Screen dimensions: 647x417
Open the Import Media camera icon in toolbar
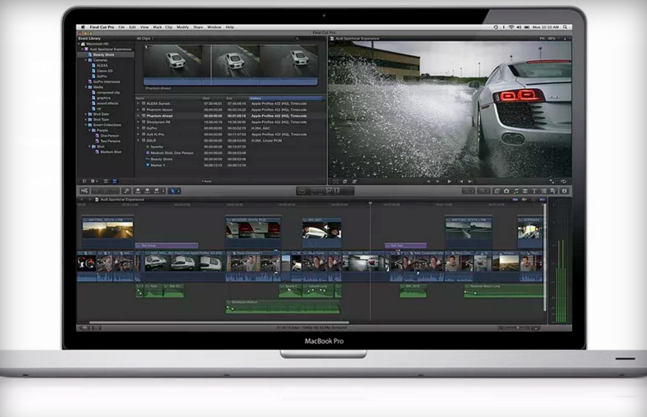coord(84,191)
